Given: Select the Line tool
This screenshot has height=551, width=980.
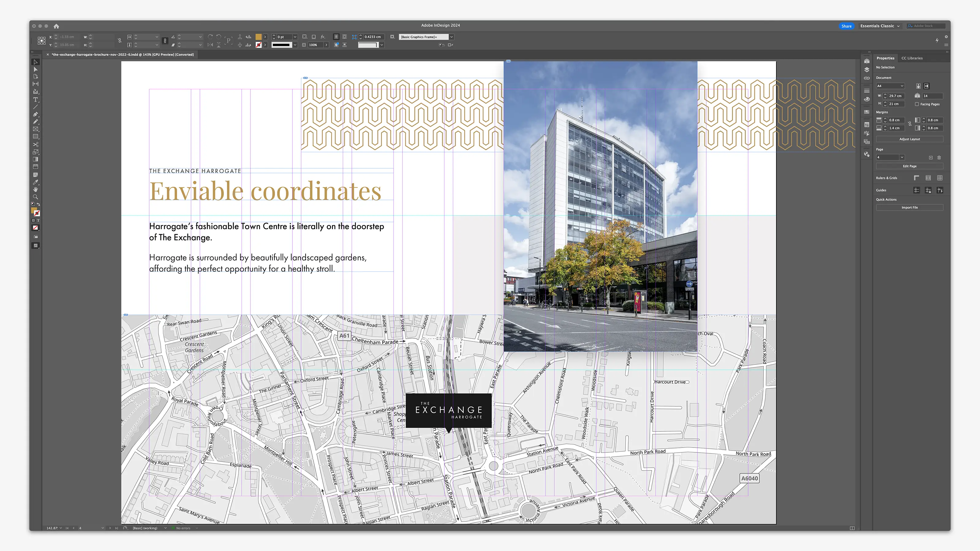Looking at the screenshot, I should 36,107.
